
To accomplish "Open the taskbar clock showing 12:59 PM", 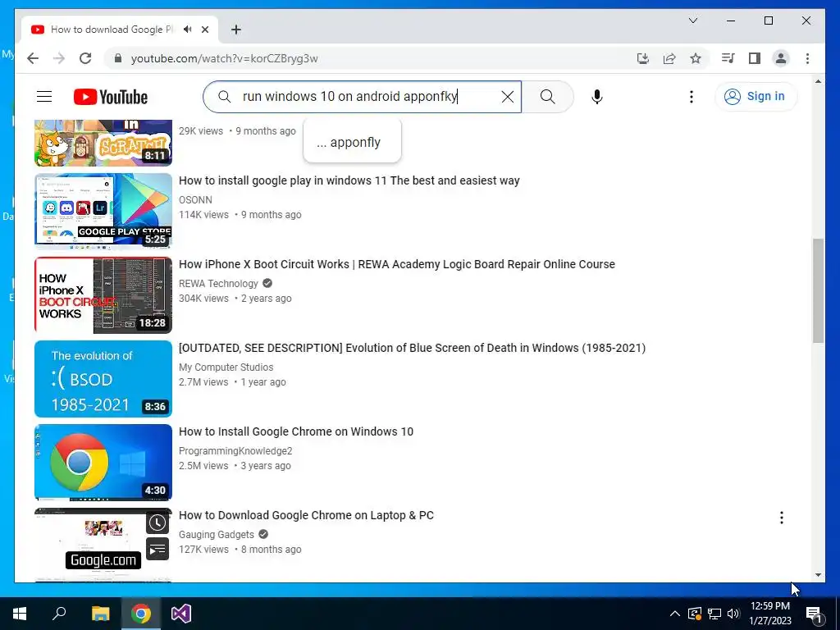I will 769,614.
